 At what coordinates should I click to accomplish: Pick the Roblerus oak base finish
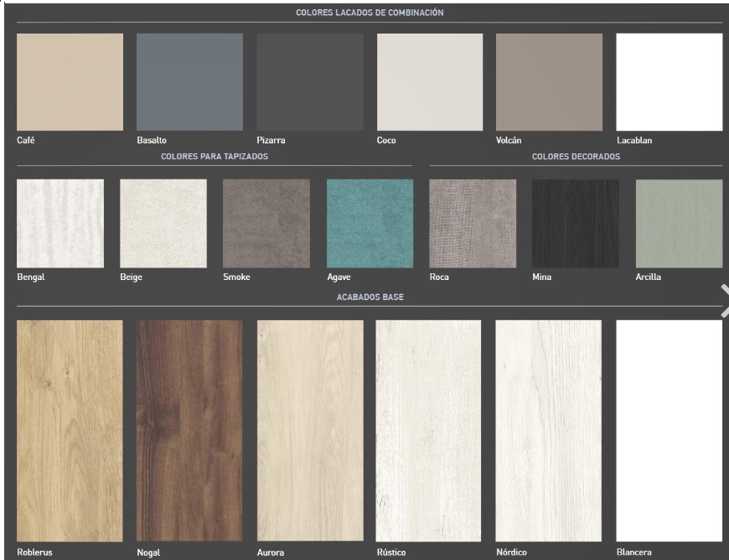(70, 430)
